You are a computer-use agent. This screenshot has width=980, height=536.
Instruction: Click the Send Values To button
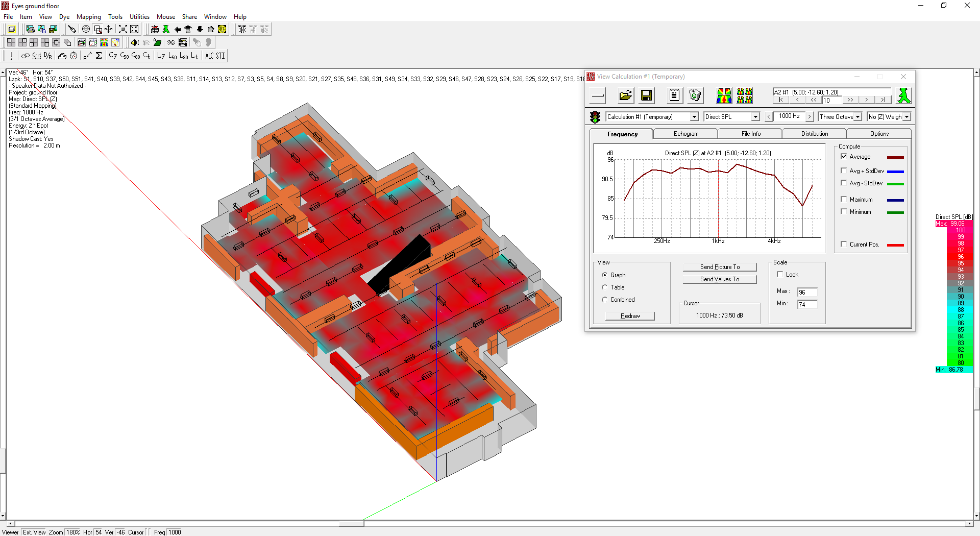(x=719, y=279)
